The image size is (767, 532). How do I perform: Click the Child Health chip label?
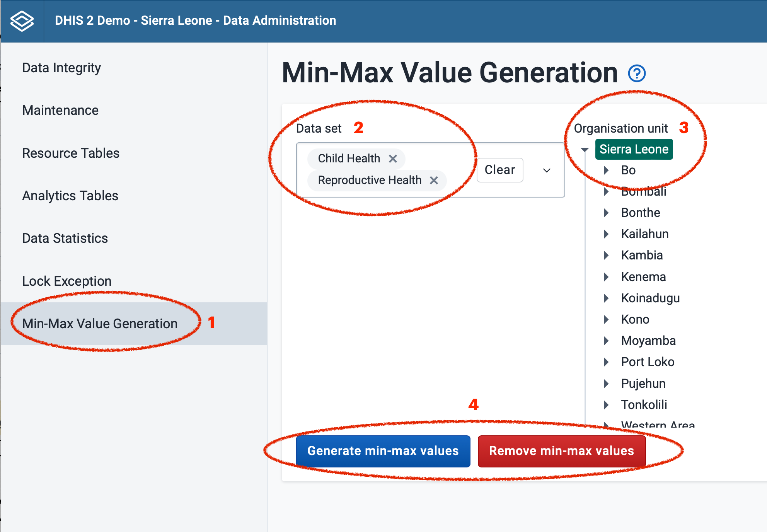pos(349,159)
